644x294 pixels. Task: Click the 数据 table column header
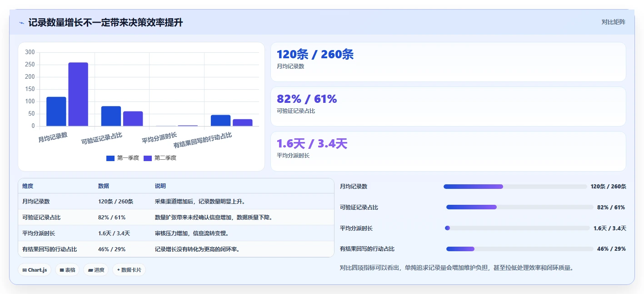(x=104, y=186)
